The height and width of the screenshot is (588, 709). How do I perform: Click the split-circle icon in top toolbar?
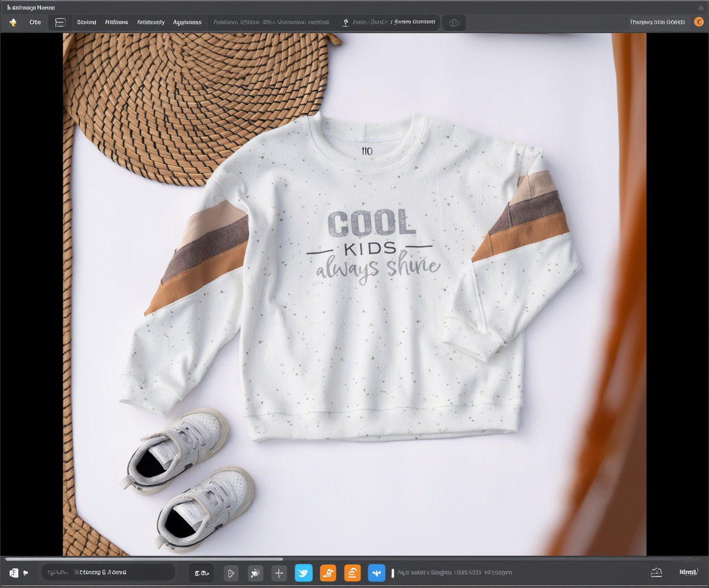(x=454, y=22)
